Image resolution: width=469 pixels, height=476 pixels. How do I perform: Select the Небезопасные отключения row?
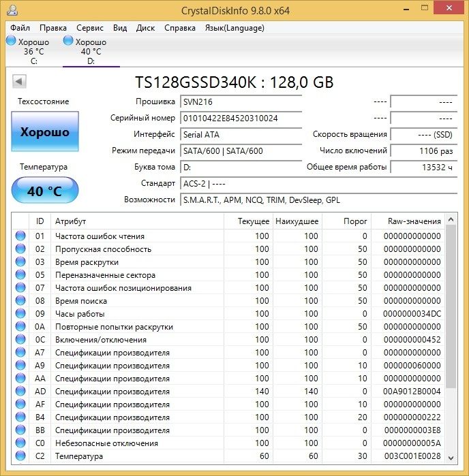(x=228, y=443)
